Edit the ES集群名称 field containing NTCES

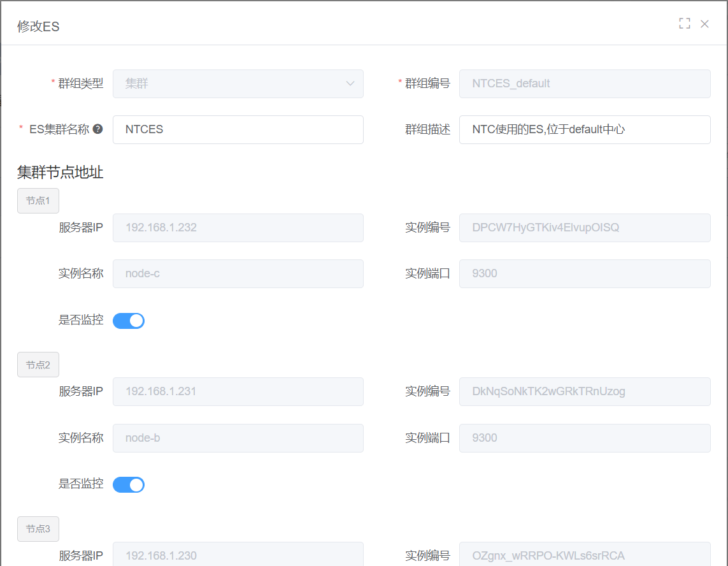pyautogui.click(x=238, y=129)
